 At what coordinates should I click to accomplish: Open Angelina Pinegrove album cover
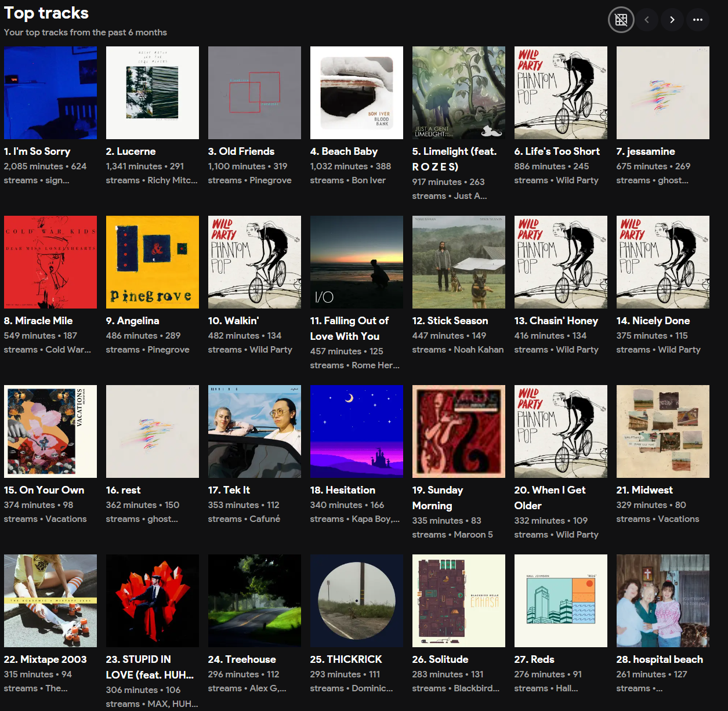pos(153,262)
